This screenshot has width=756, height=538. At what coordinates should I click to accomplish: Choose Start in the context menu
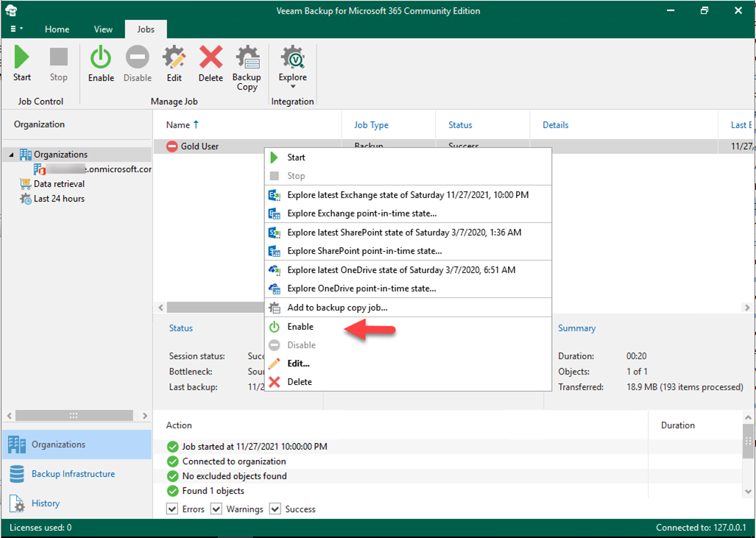(408, 157)
